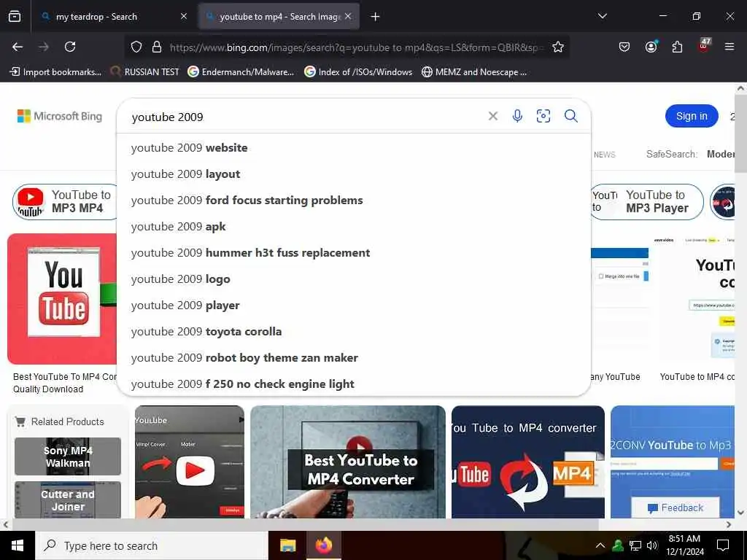Click the extension icon with the 47 badge
The image size is (747, 560).
coord(704,45)
